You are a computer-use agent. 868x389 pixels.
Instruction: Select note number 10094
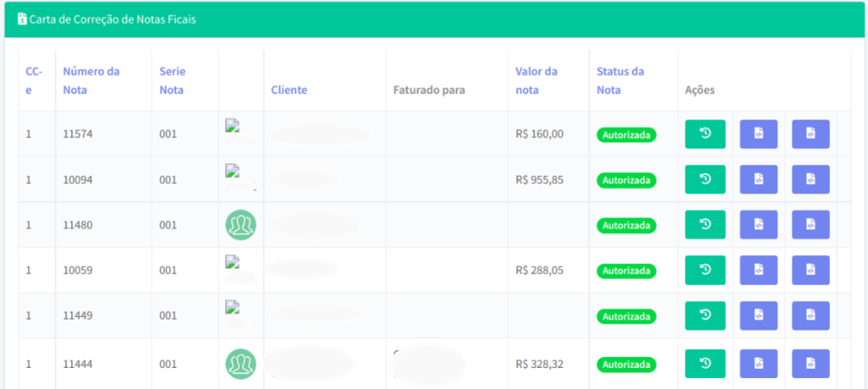[77, 180]
